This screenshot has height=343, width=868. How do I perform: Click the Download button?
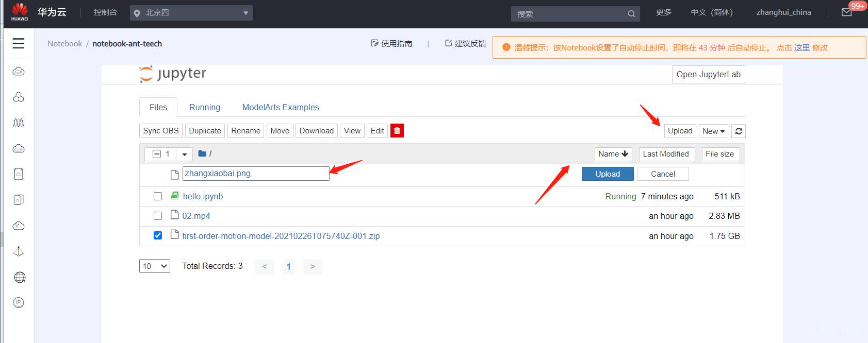click(317, 131)
